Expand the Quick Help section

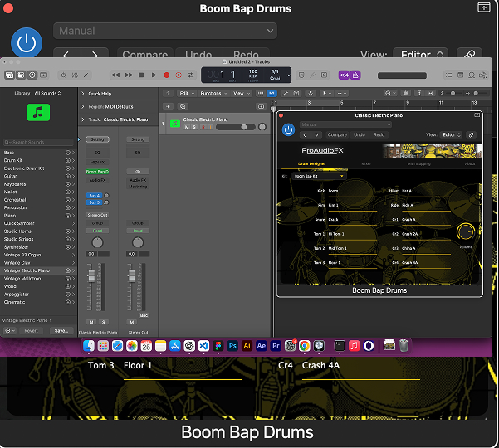[x=83, y=94]
